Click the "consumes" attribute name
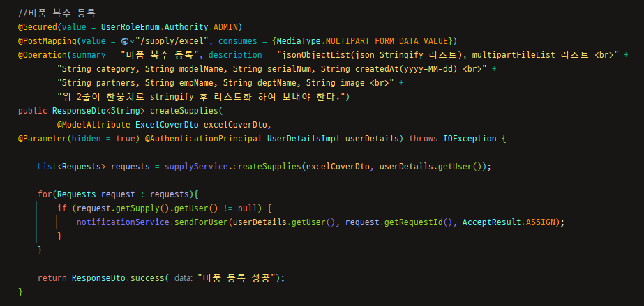Viewport: 644px width, 306px height. point(238,41)
